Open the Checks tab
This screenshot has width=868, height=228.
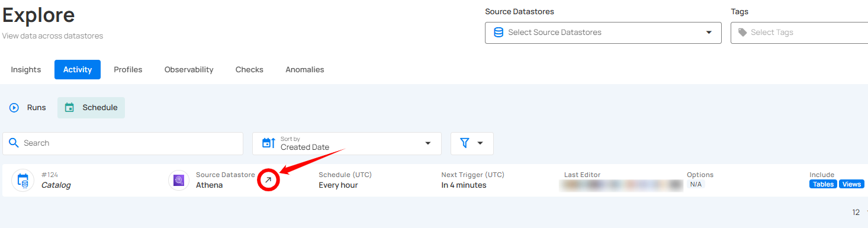click(249, 69)
